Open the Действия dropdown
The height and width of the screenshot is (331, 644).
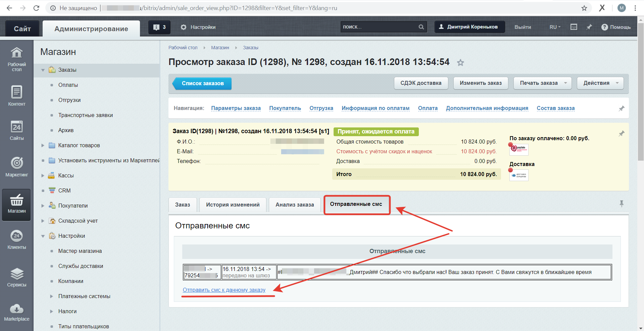tap(600, 83)
